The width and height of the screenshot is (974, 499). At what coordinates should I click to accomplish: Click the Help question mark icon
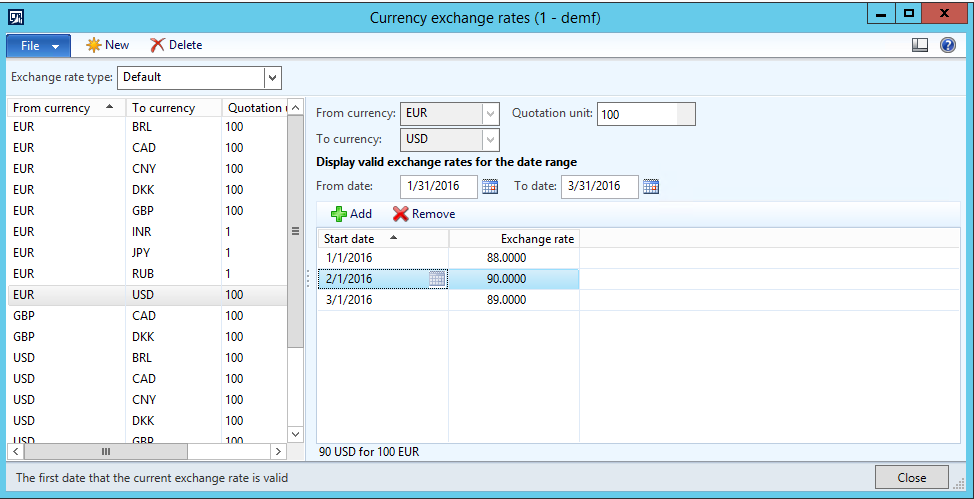click(x=947, y=45)
